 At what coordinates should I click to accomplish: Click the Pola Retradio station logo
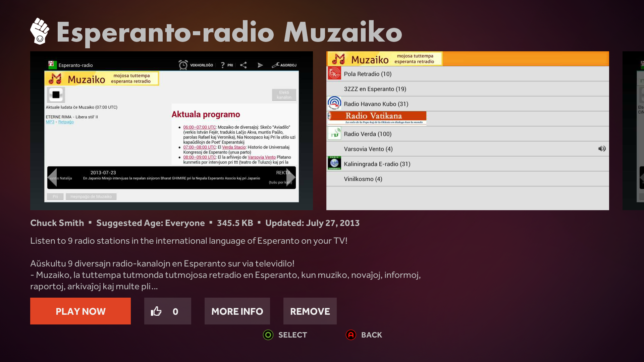pos(334,73)
